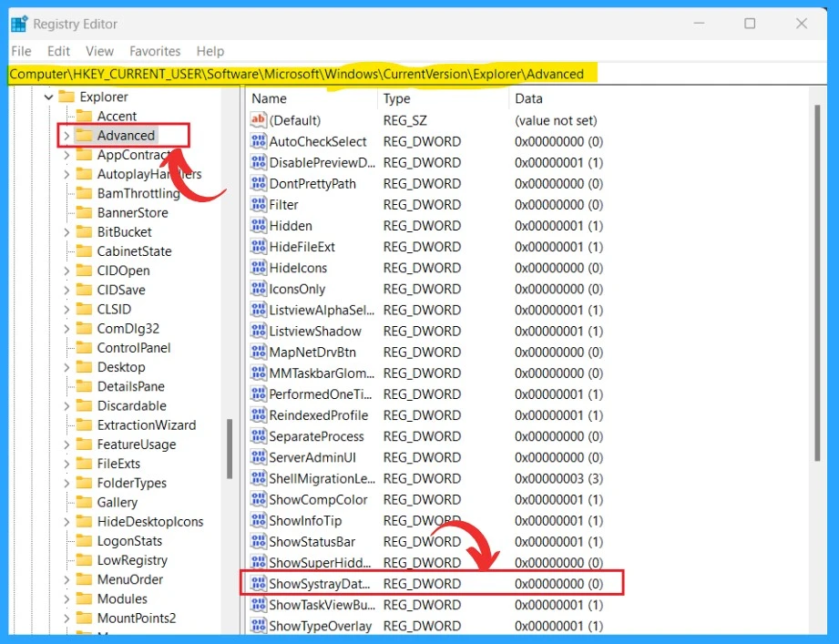Click the DWORD icon next to IconsOnly
Image resolution: width=839 pixels, height=644 pixels.
pyautogui.click(x=259, y=289)
